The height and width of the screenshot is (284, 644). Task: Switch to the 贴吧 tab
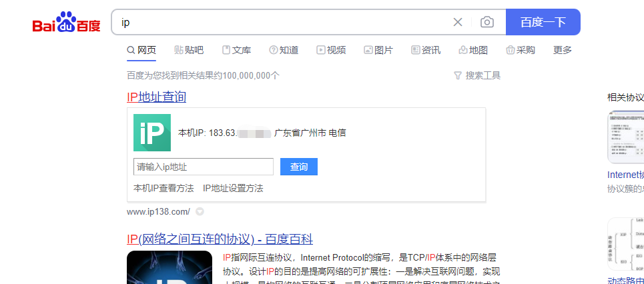coord(189,51)
